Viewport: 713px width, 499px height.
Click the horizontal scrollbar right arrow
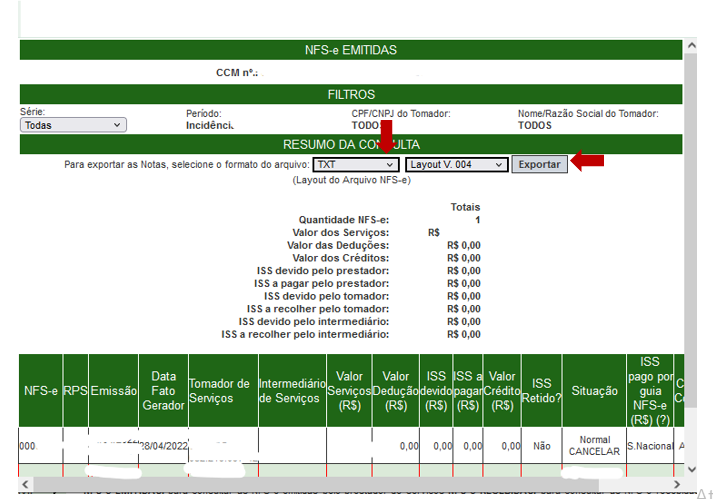[677, 484]
